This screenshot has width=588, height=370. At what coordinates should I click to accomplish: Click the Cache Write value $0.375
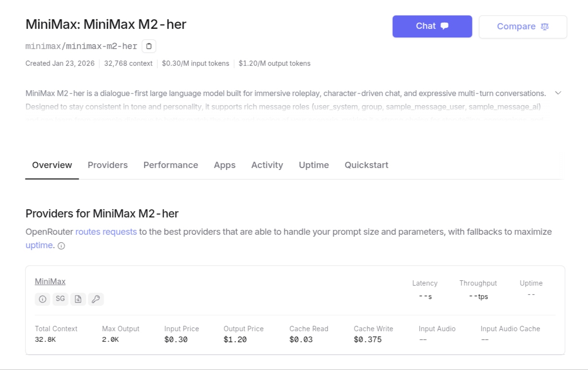[368, 340]
